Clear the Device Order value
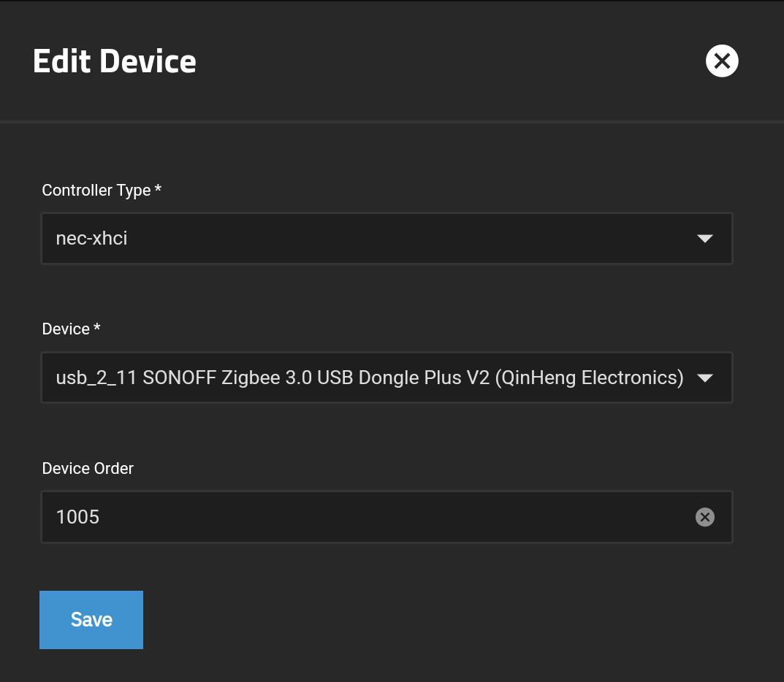 tap(704, 518)
